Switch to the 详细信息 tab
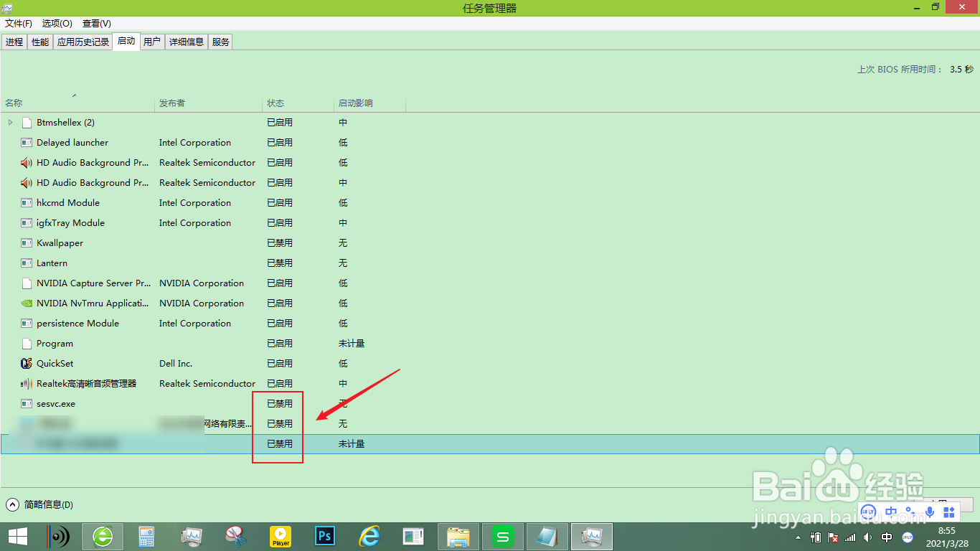 pyautogui.click(x=187, y=42)
